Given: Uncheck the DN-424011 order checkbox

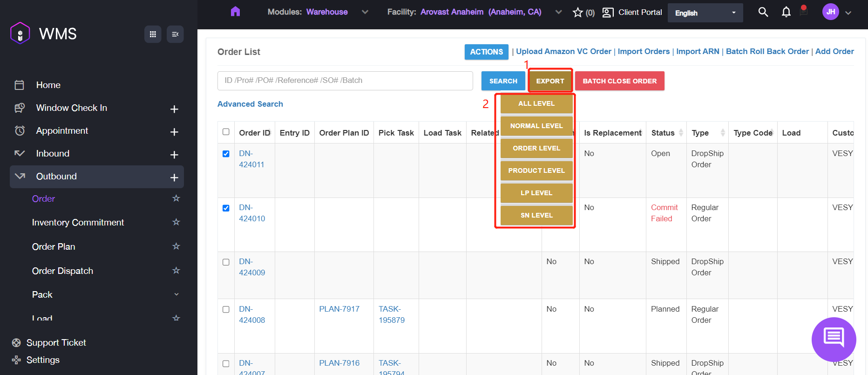Looking at the screenshot, I should click(x=226, y=154).
